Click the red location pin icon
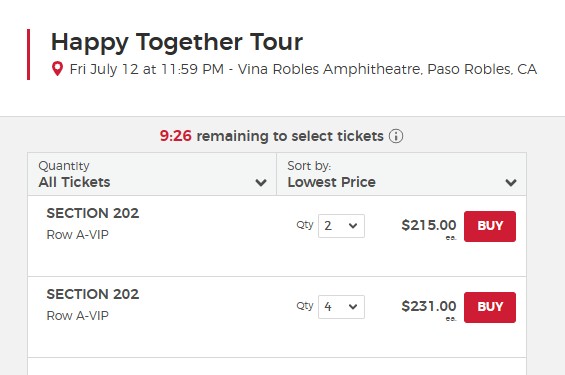This screenshot has height=375, width=565. point(57,68)
